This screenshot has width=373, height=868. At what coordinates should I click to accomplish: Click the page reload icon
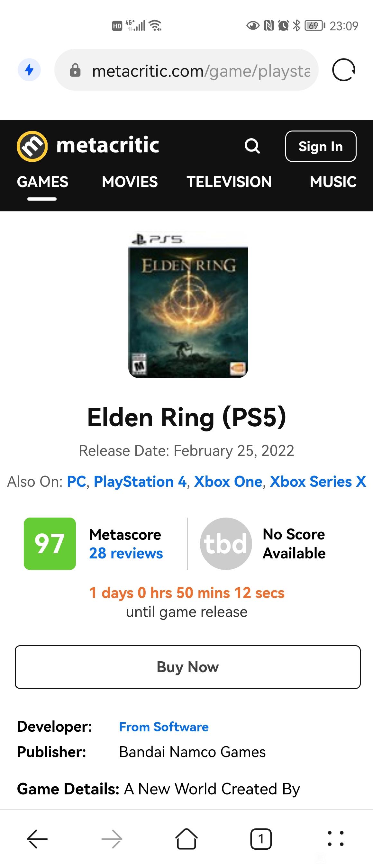click(344, 70)
